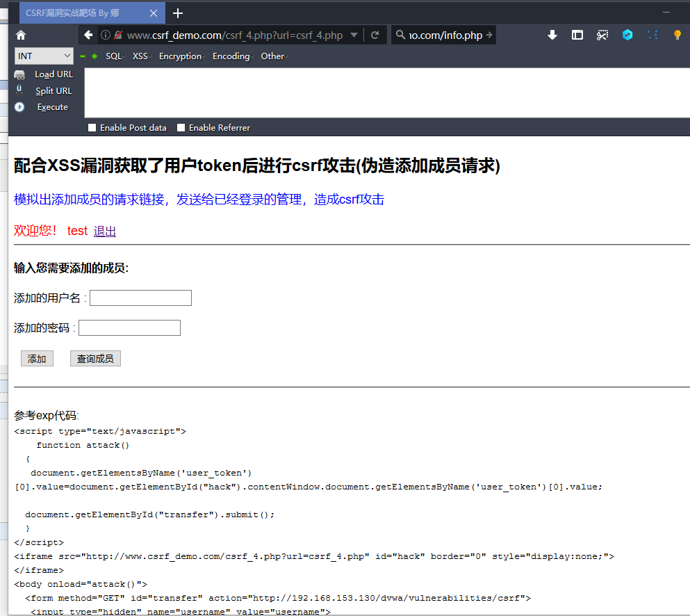
Task: Click Load URL in HackBar
Action: 54,74
